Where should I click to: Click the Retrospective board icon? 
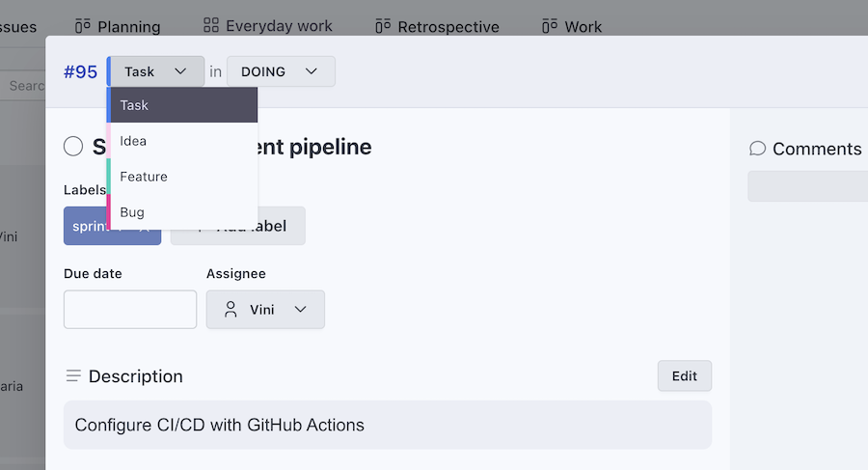coord(383,26)
